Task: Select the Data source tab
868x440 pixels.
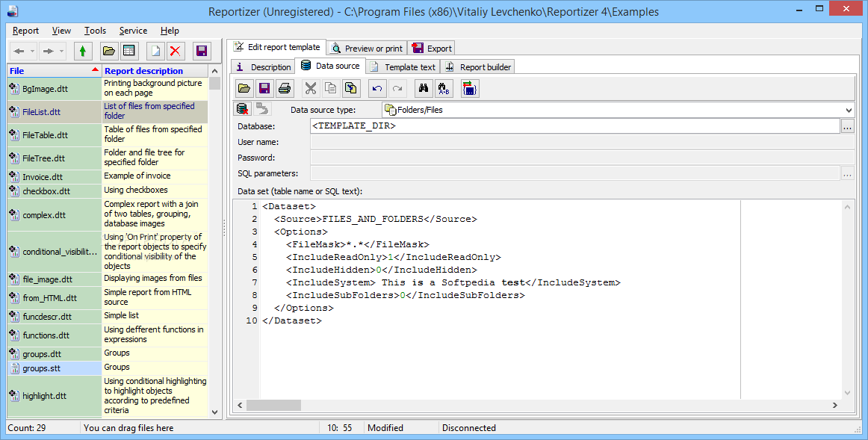Action: [x=330, y=66]
